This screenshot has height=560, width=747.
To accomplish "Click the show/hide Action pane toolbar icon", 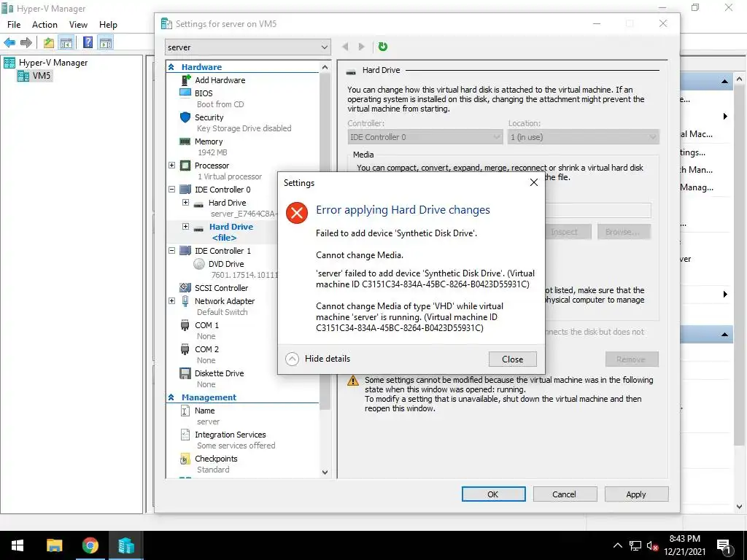I will (106, 43).
